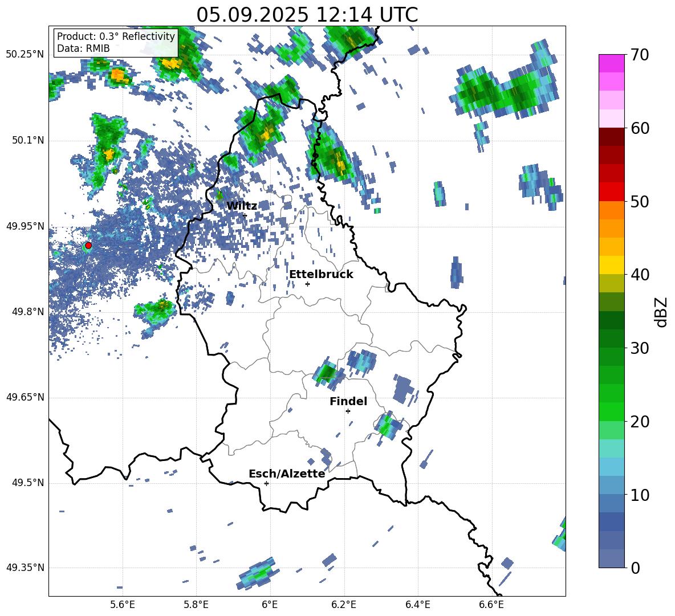Click the colorbar 20 tick label
Screen dimensions: 675x616
tap(640, 422)
